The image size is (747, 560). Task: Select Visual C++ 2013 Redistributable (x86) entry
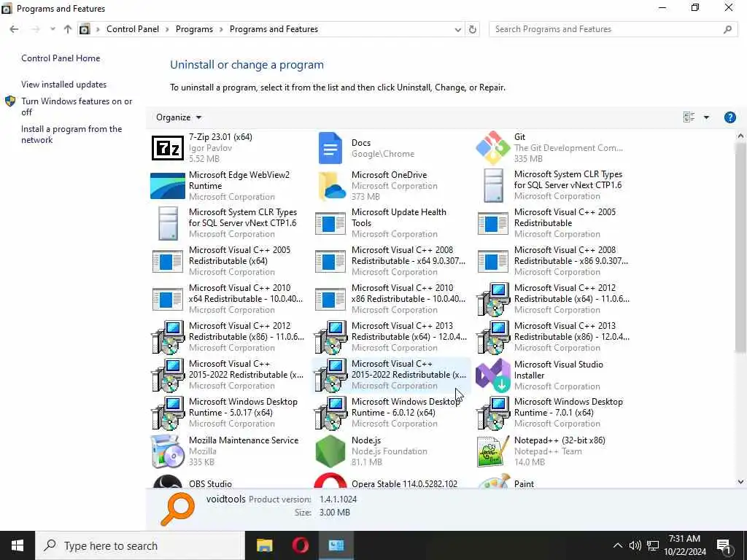554,337
